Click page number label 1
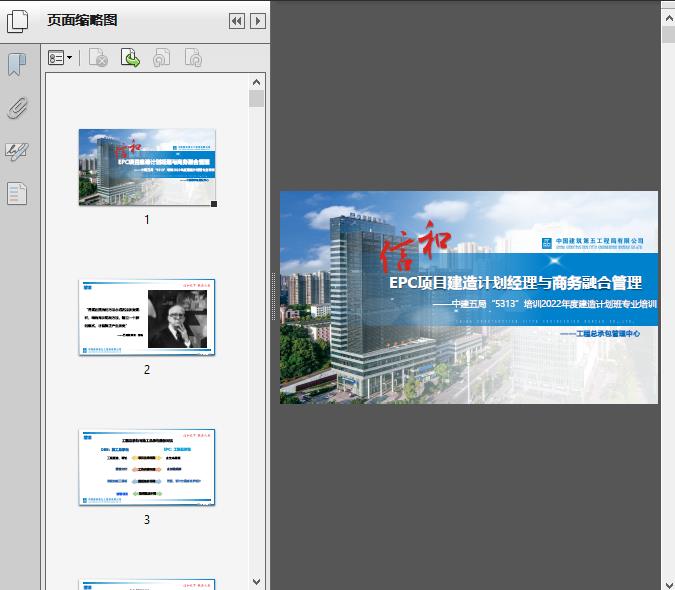 [x=147, y=220]
